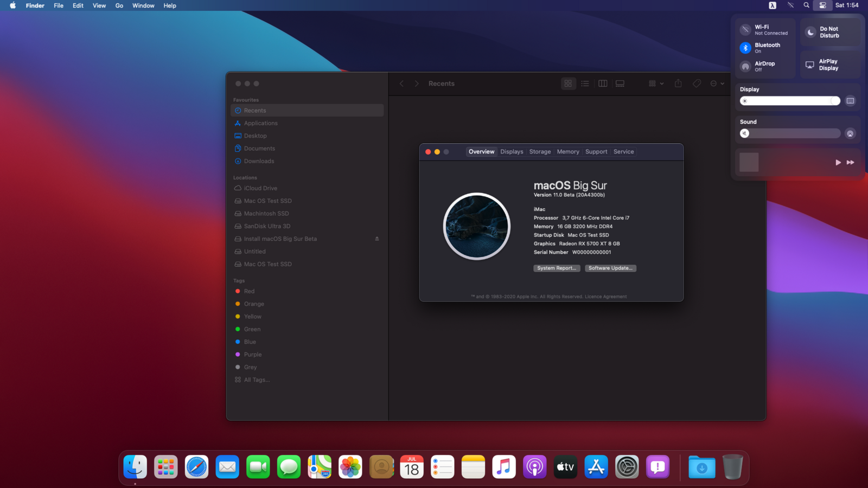The image size is (868, 488).
Task: Open the Licence Agreement link
Action: [x=605, y=297]
